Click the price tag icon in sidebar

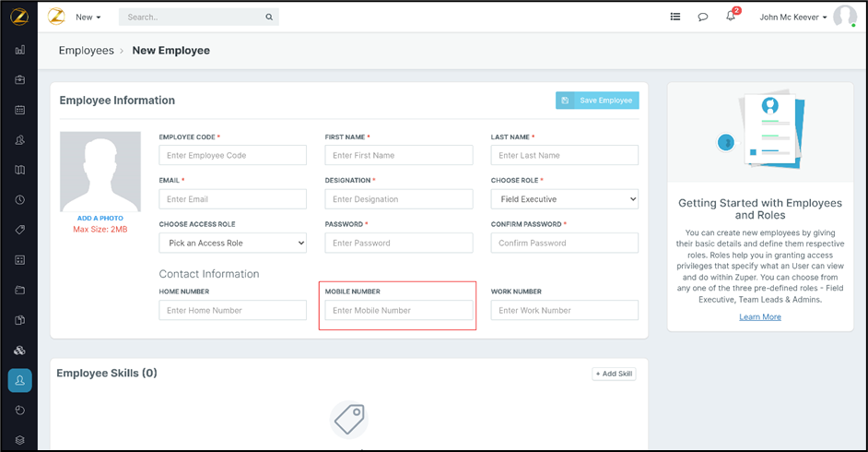20,230
